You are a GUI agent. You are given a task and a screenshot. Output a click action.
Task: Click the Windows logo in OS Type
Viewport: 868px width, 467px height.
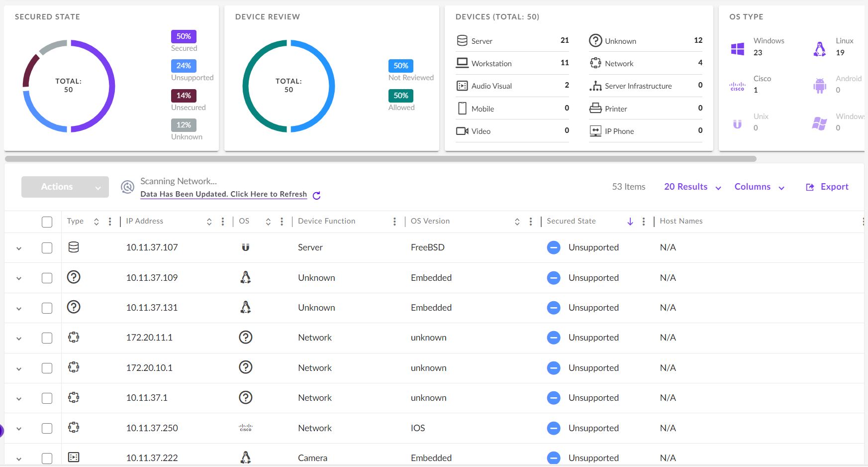tap(737, 49)
